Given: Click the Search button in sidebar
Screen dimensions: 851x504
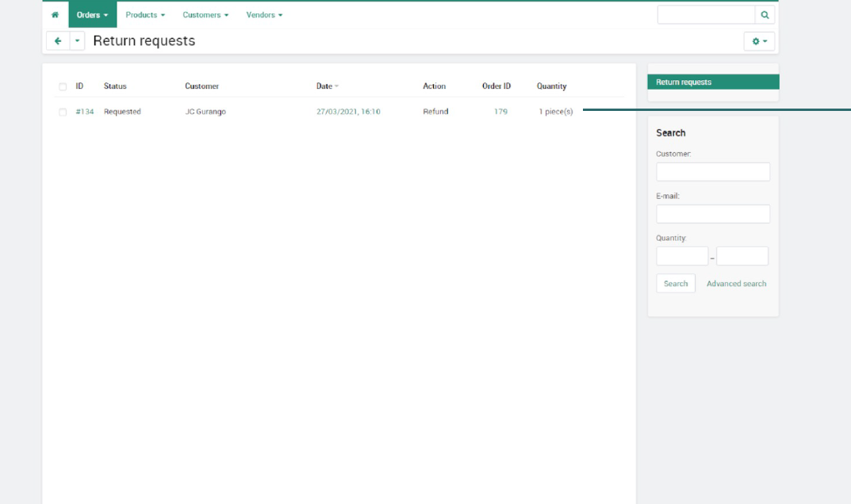Looking at the screenshot, I should coord(676,283).
